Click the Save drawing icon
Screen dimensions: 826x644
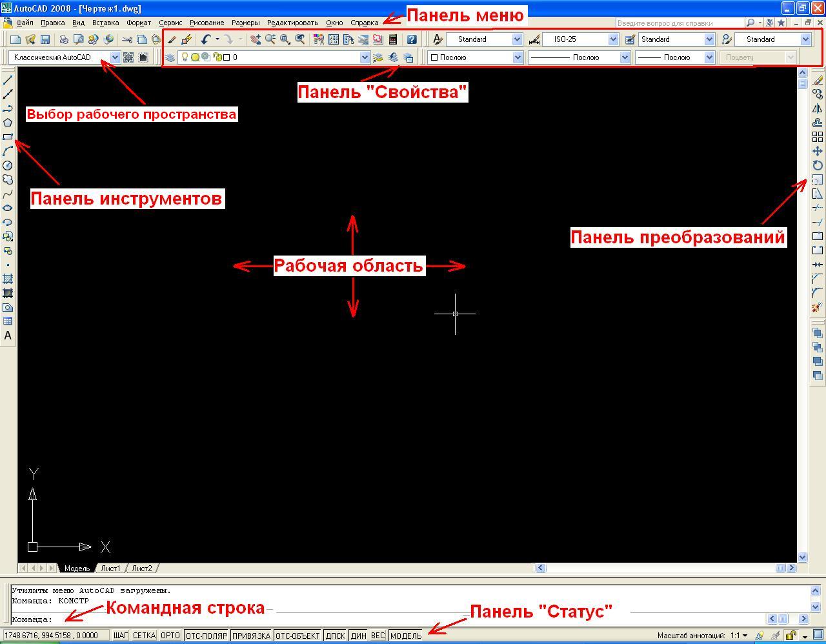click(44, 39)
